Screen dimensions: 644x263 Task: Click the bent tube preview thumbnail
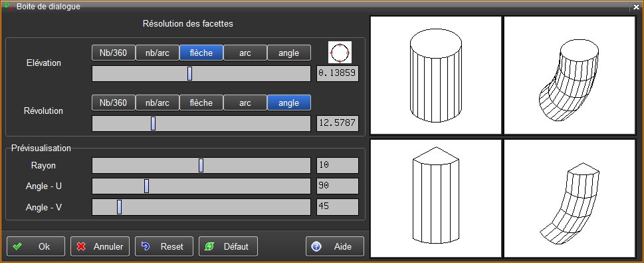coord(570,75)
